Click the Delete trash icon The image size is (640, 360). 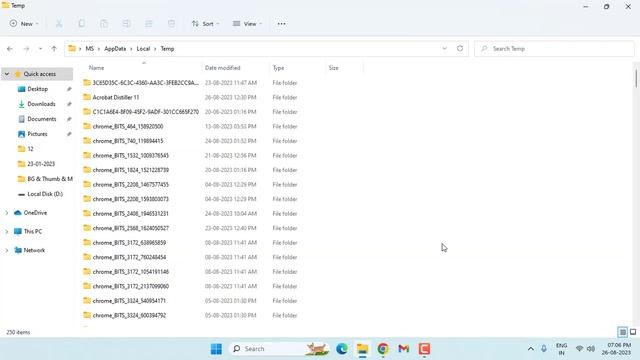[x=171, y=24]
